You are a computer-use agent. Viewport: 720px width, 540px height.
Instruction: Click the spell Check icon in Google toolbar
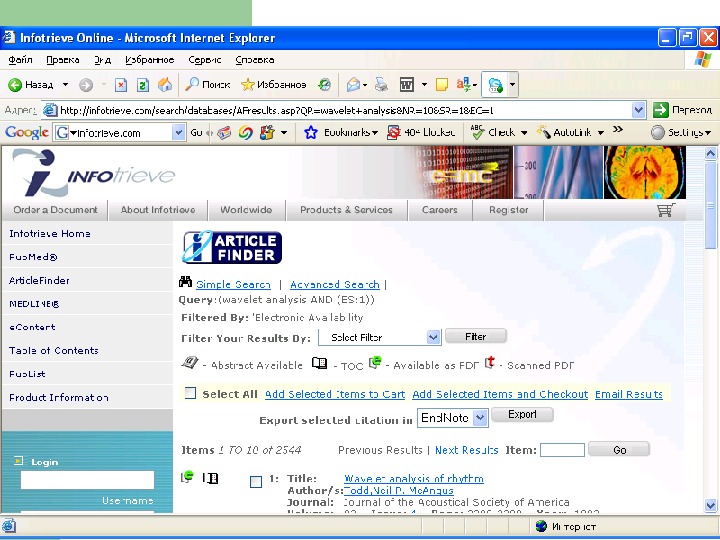(x=477, y=132)
